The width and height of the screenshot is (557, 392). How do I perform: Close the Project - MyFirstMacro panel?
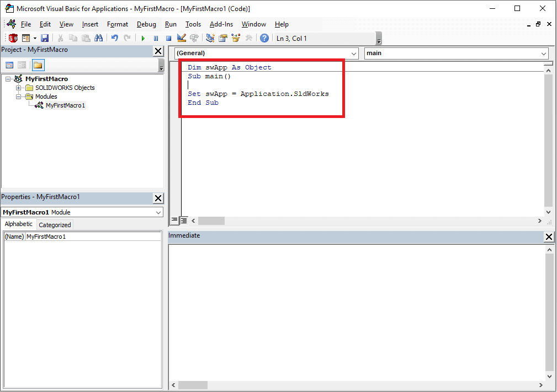click(x=158, y=51)
